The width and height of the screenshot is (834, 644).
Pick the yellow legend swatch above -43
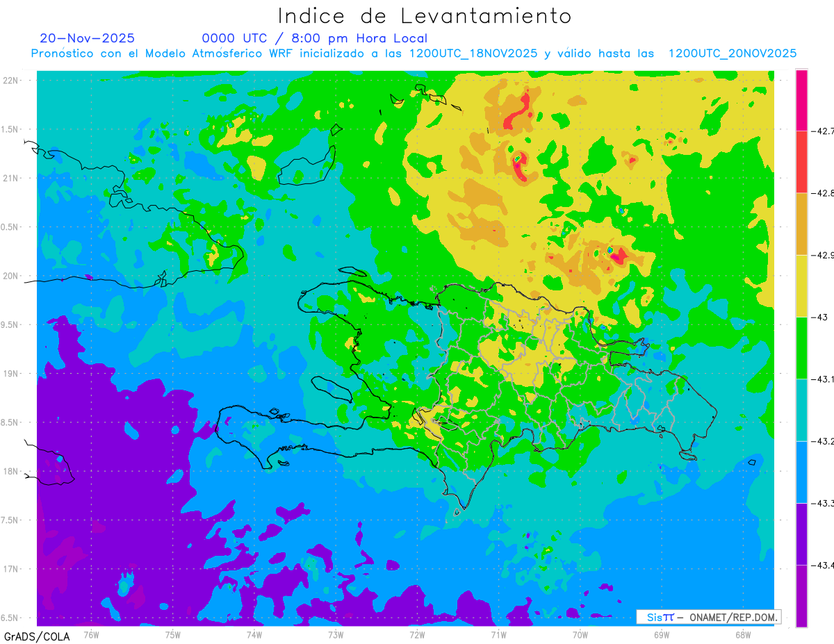[801, 286]
